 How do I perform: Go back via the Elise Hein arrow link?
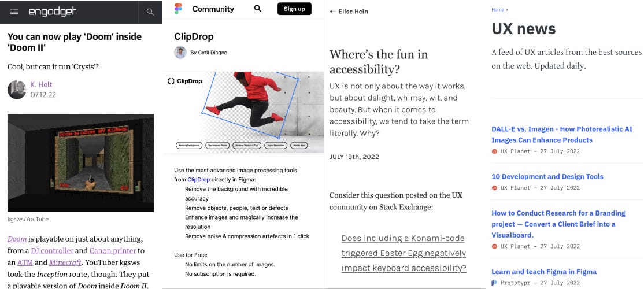click(x=349, y=12)
